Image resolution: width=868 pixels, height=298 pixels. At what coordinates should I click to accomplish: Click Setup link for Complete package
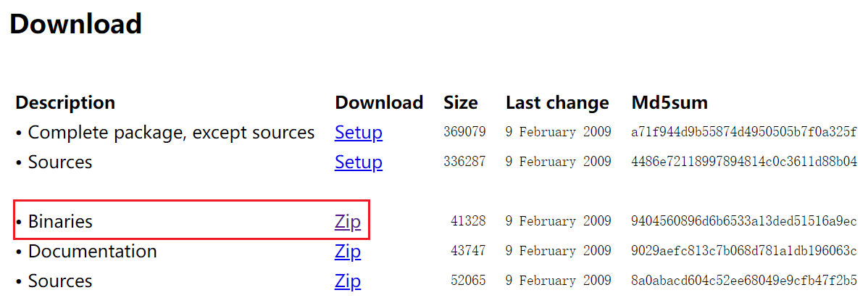coord(358,133)
